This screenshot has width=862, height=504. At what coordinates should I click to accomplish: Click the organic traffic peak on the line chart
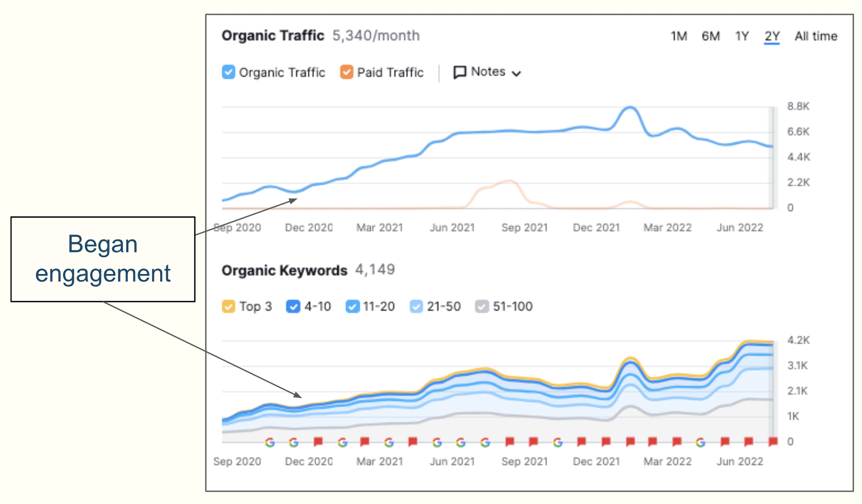(630, 107)
